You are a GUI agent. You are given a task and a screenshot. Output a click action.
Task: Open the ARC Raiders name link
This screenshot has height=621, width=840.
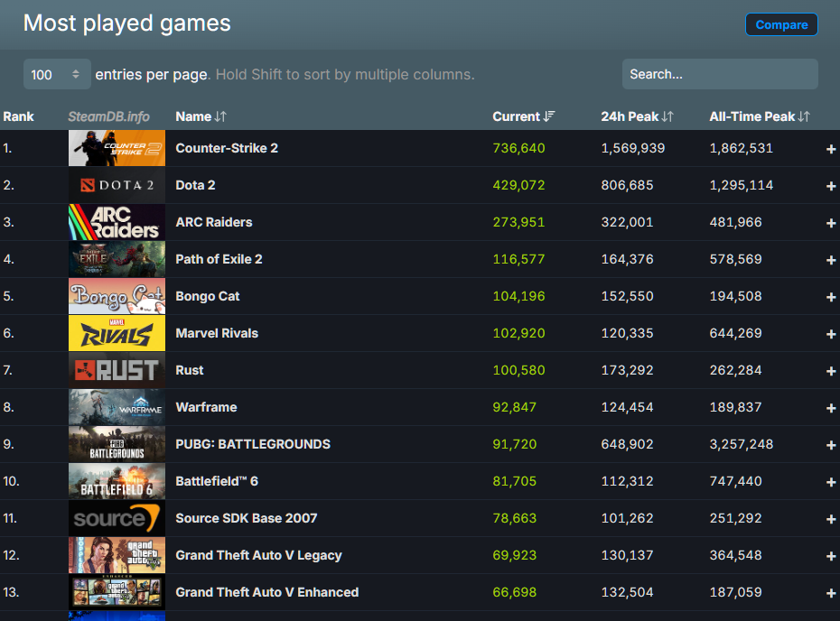coord(214,222)
